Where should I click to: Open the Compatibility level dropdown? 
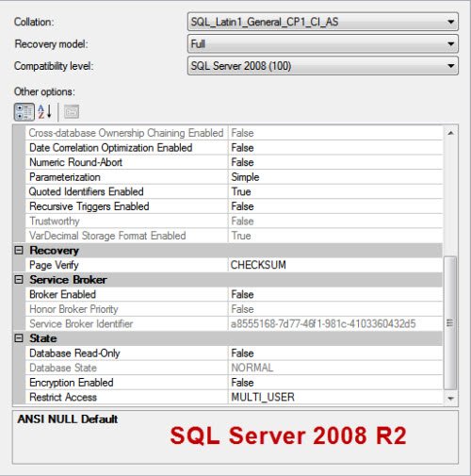click(x=323, y=66)
